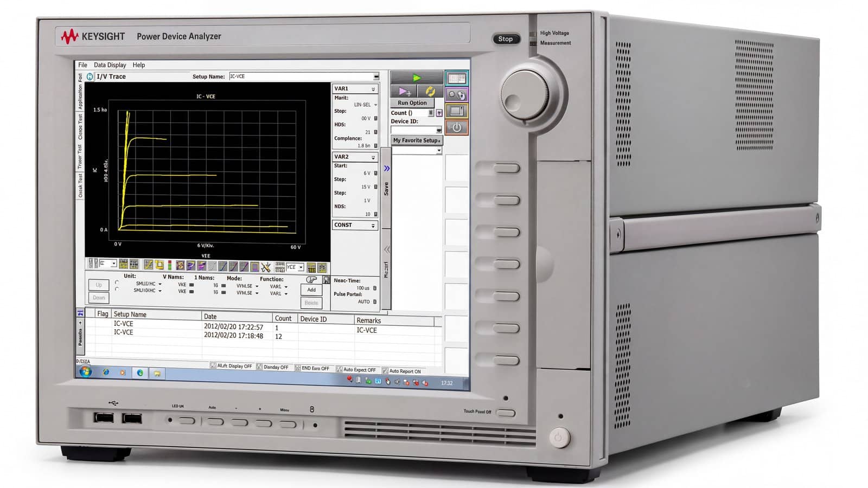Click the I/V Trace icon beside the title
This screenshot has width=868, height=488.
pyautogui.click(x=90, y=76)
